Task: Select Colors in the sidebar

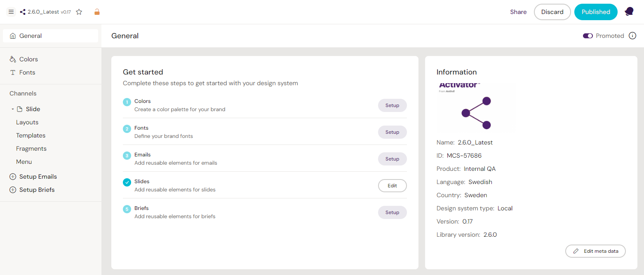Action: [28, 59]
